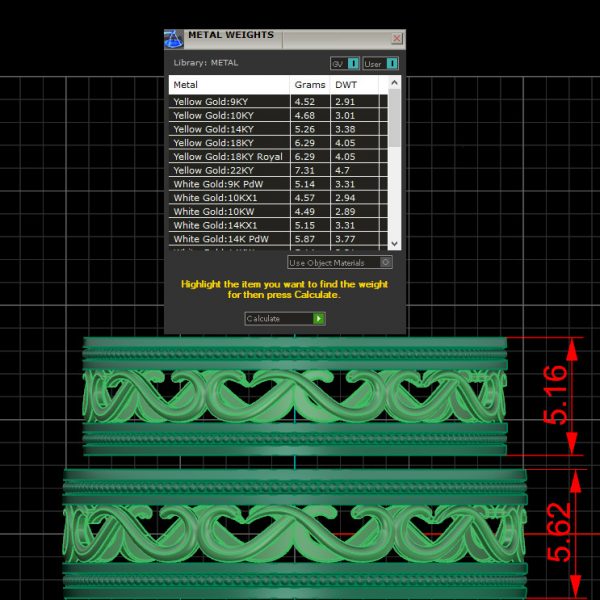Click the green arrow on Calculate
The image size is (600, 600).
pos(319,319)
